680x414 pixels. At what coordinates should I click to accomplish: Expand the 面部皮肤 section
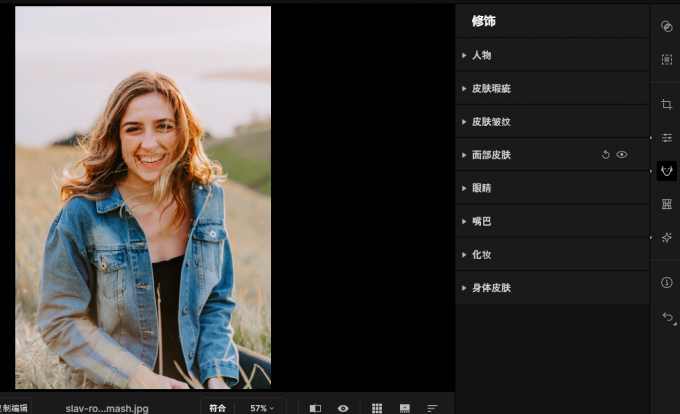pos(552,155)
